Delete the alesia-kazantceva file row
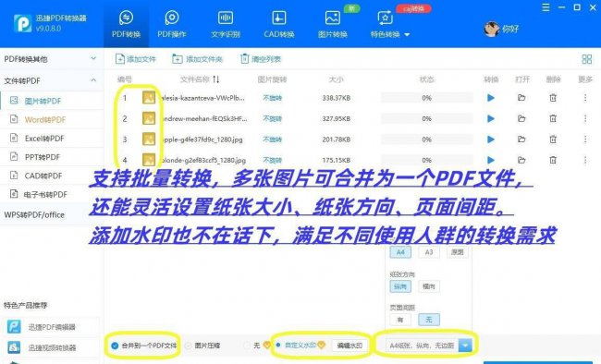The image size is (601, 364). 553,98
